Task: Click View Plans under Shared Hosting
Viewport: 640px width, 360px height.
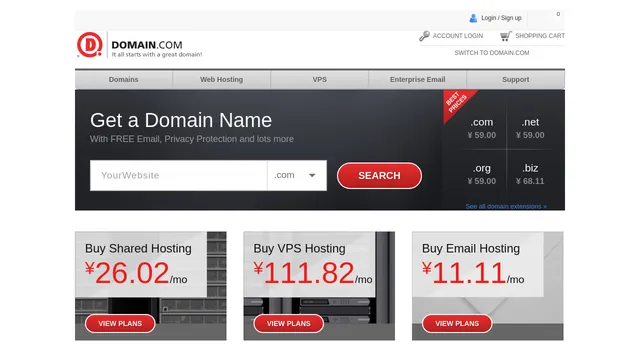Action: (120, 323)
